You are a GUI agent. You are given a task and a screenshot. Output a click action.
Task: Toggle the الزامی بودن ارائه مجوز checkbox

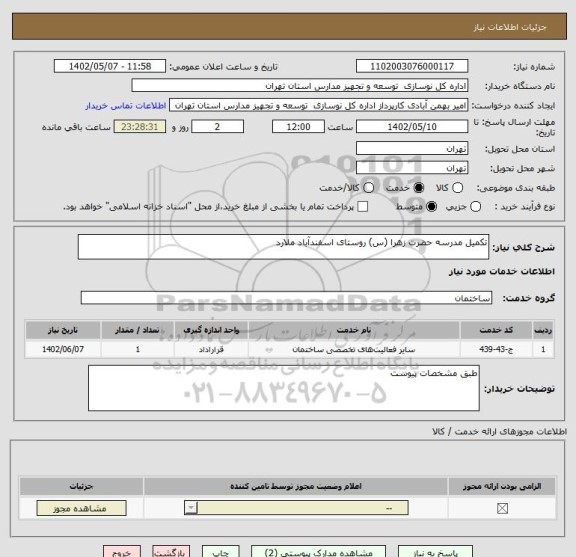pos(502,509)
